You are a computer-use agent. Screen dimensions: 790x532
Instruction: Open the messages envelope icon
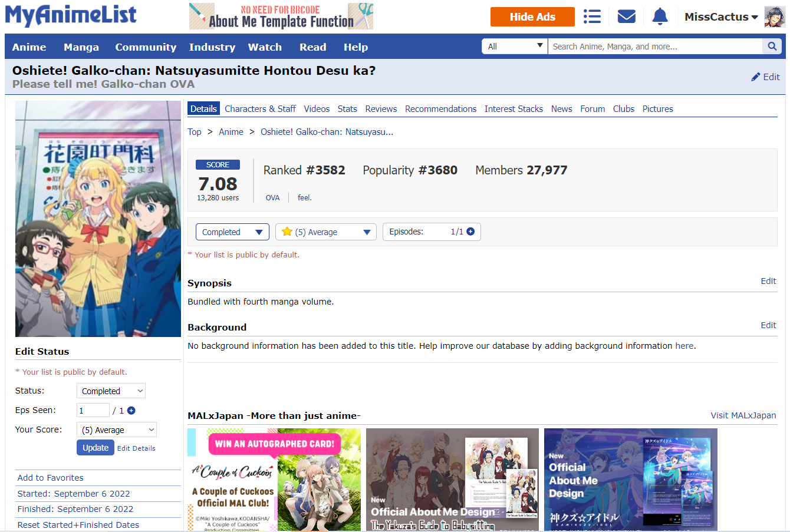point(626,16)
